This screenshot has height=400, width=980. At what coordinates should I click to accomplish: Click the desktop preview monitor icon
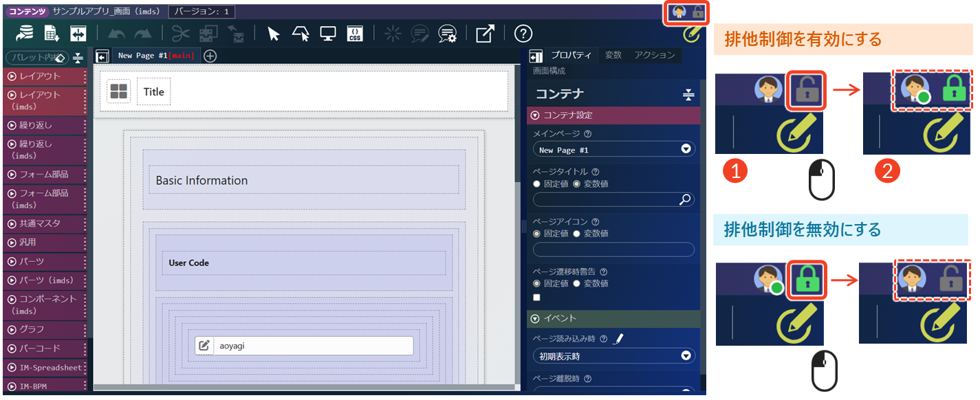328,34
